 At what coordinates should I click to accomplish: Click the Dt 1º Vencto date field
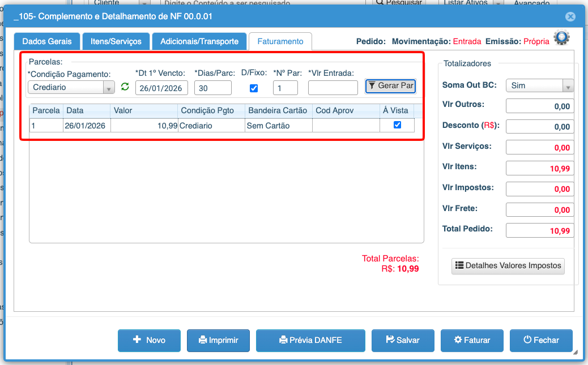(x=161, y=88)
